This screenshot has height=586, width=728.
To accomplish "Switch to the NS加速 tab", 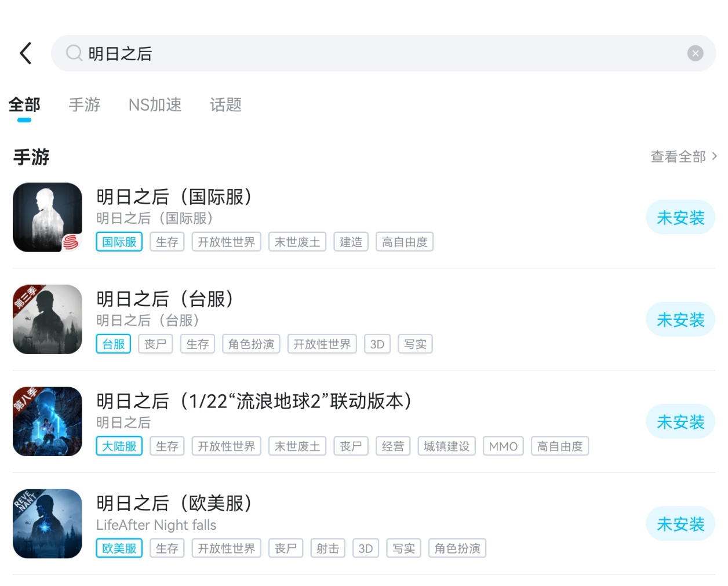I will point(155,105).
